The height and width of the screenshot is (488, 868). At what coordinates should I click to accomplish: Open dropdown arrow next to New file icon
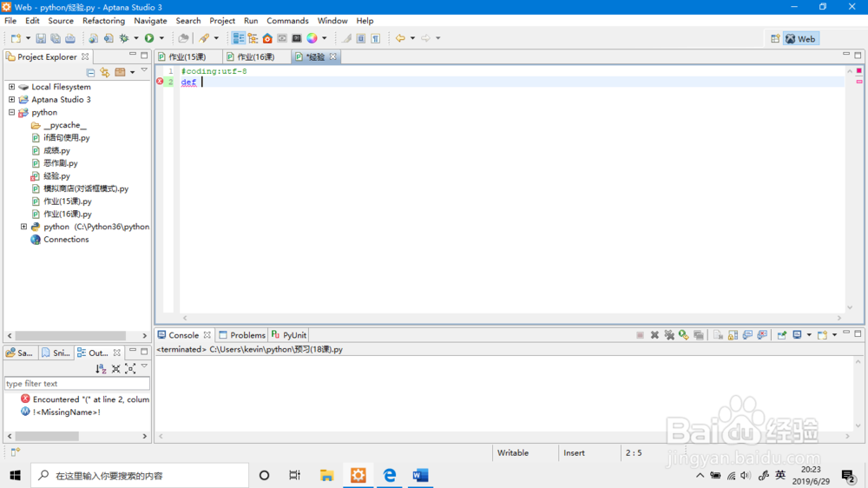pyautogui.click(x=29, y=38)
